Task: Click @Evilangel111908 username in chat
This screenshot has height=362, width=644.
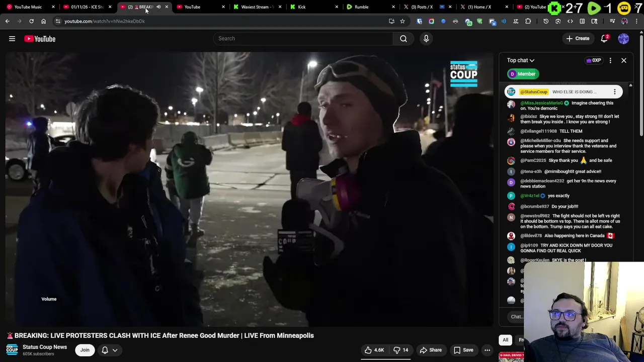Action: tap(538, 131)
